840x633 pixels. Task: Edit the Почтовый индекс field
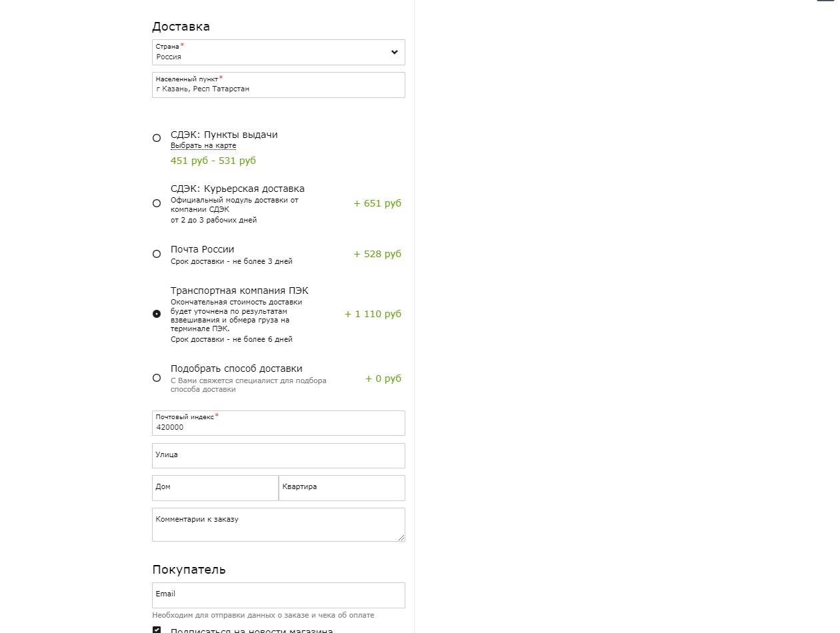pyautogui.click(x=278, y=423)
